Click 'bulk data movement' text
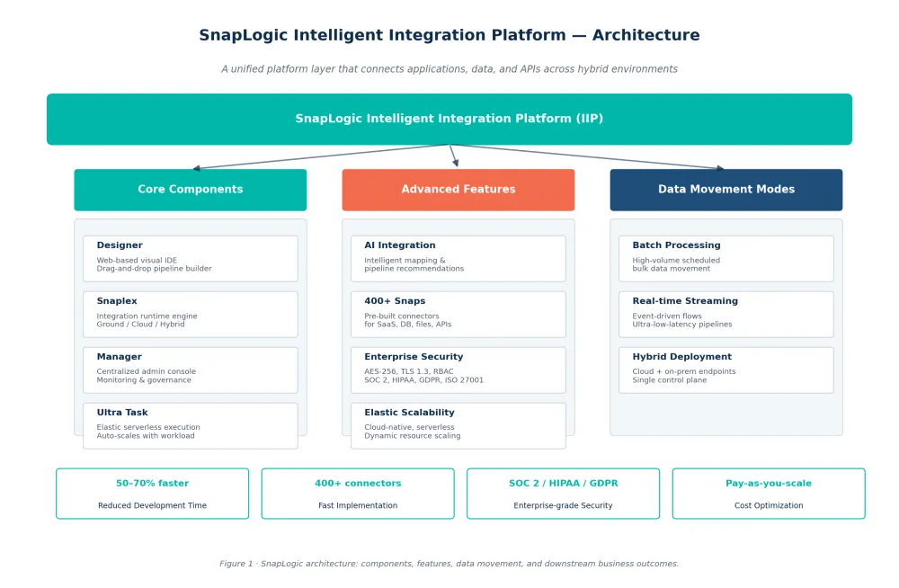Image resolution: width=899 pixels, height=588 pixels. tap(671, 269)
